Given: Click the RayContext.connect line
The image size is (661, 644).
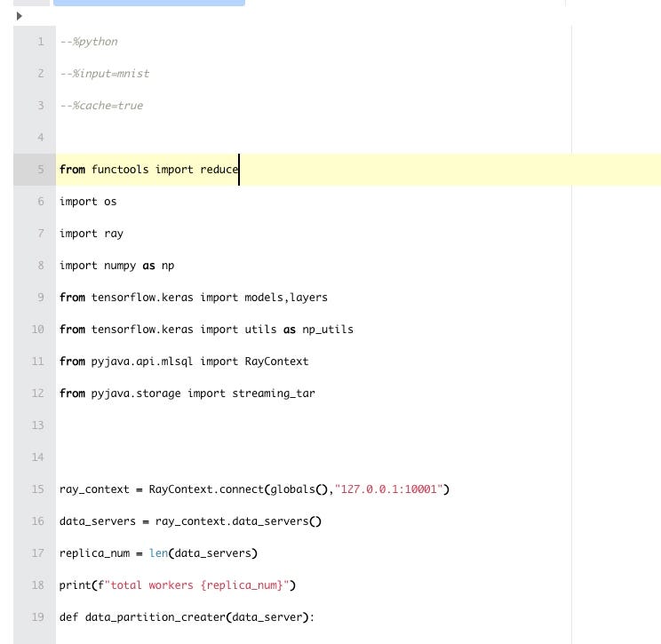Looking at the screenshot, I should (x=254, y=489).
